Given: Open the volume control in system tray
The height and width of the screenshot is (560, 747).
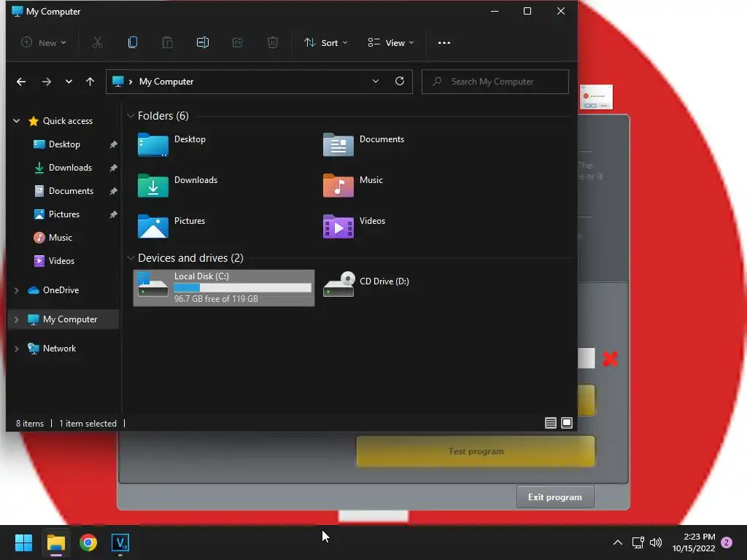Looking at the screenshot, I should pyautogui.click(x=656, y=542).
